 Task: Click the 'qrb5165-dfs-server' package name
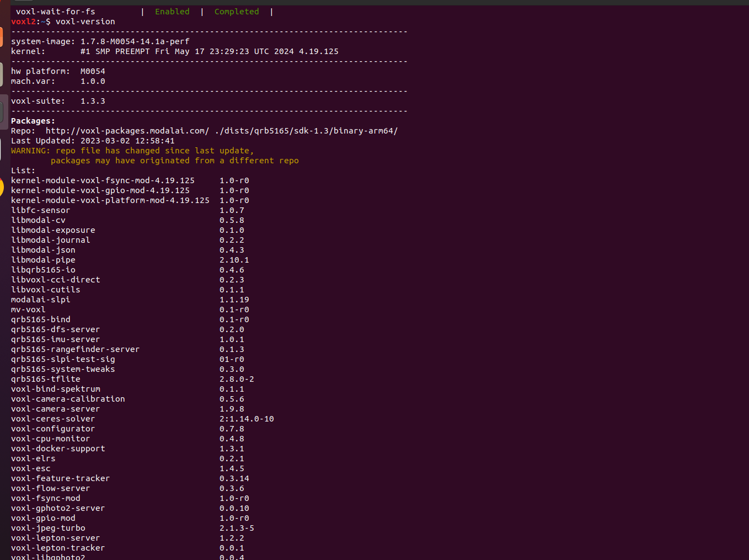56,329
